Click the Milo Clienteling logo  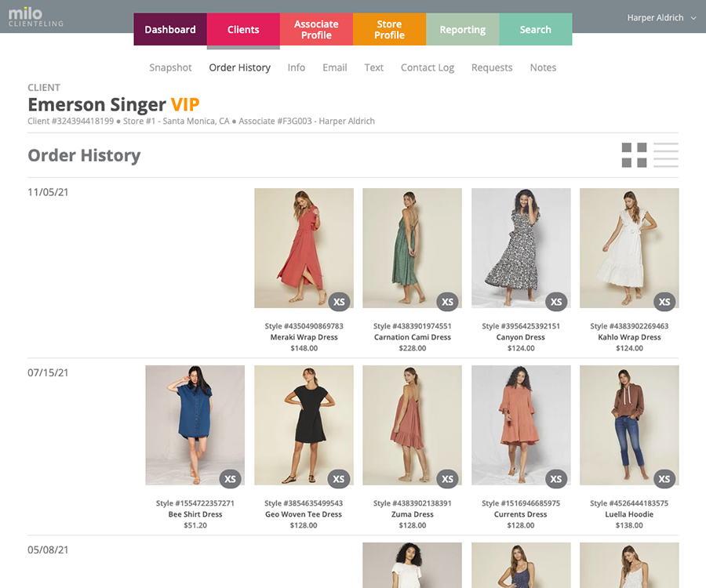tap(35, 17)
